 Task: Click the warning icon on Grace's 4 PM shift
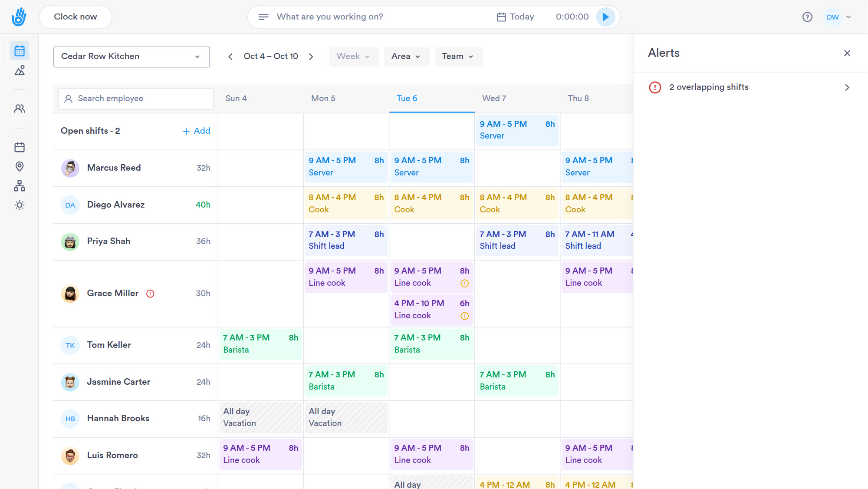pos(464,316)
